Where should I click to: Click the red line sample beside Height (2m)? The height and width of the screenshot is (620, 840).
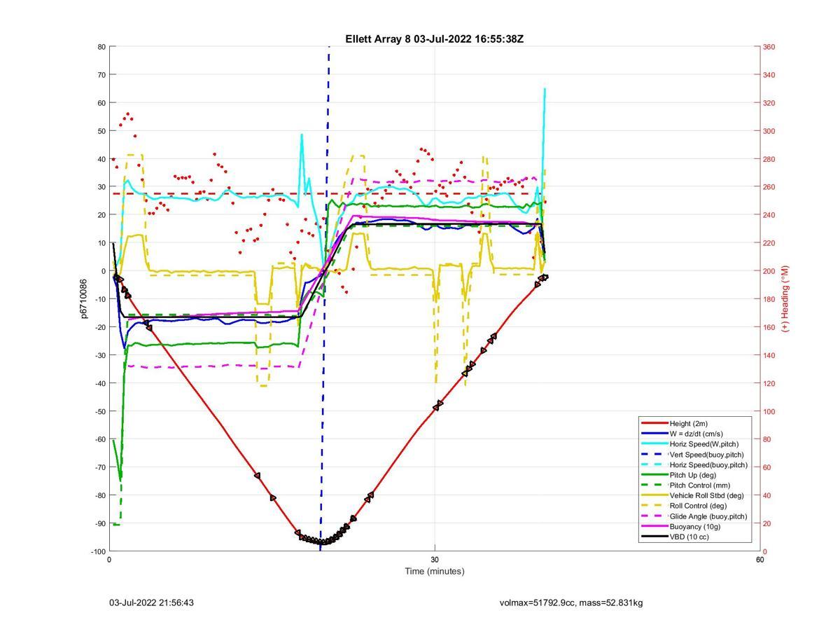(x=654, y=423)
